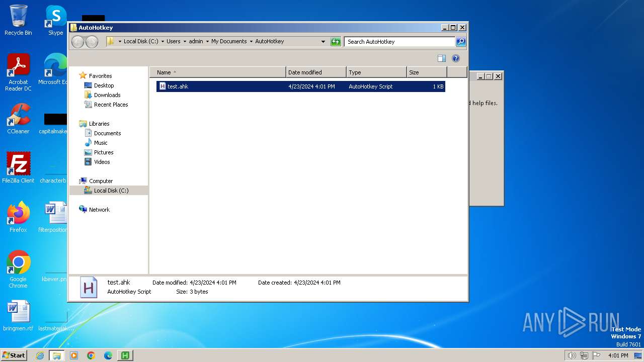
Task: Click the test.ahk date modified cell
Action: [x=311, y=86]
